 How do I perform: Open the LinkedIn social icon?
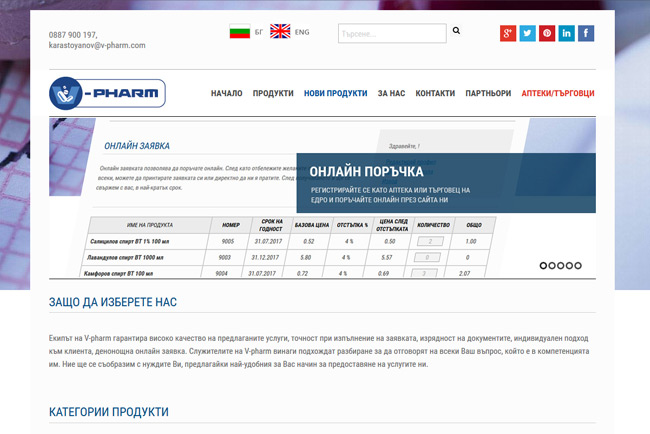[x=566, y=33]
